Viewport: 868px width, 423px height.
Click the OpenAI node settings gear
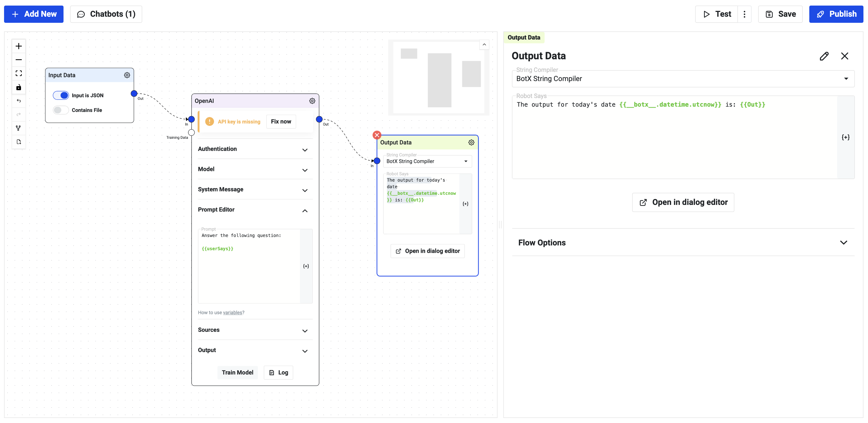pyautogui.click(x=312, y=101)
